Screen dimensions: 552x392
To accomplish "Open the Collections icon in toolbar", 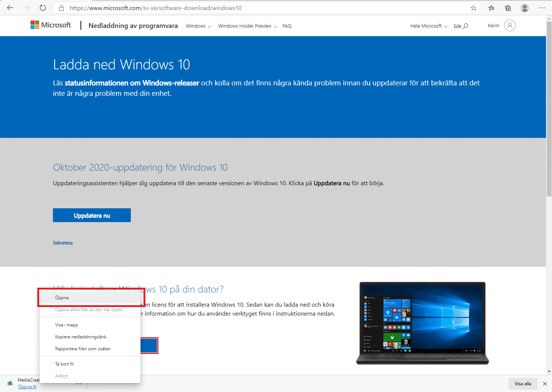I will pos(508,8).
